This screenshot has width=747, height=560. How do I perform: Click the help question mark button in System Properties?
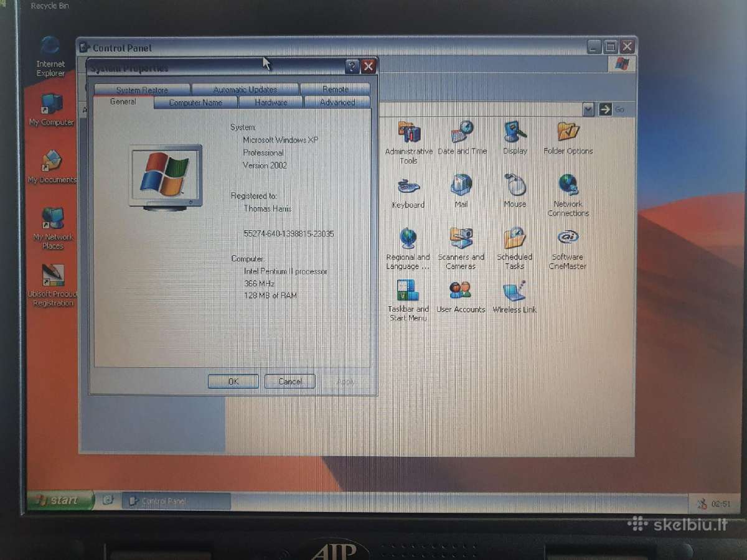click(x=352, y=67)
